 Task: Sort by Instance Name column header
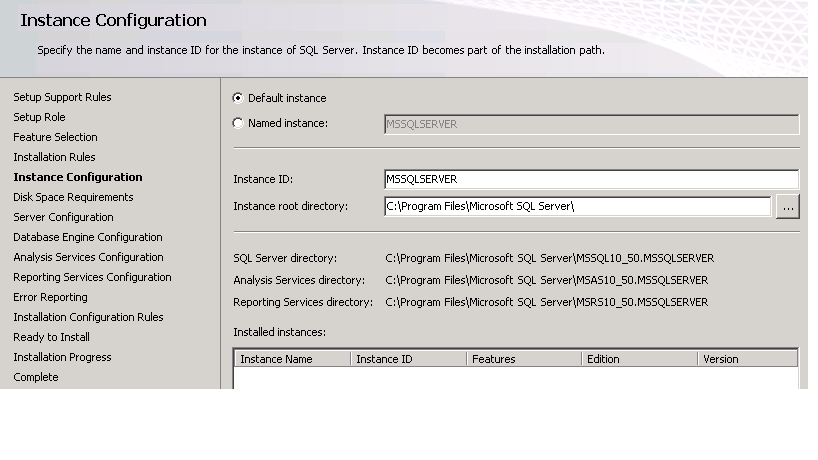[x=293, y=359]
